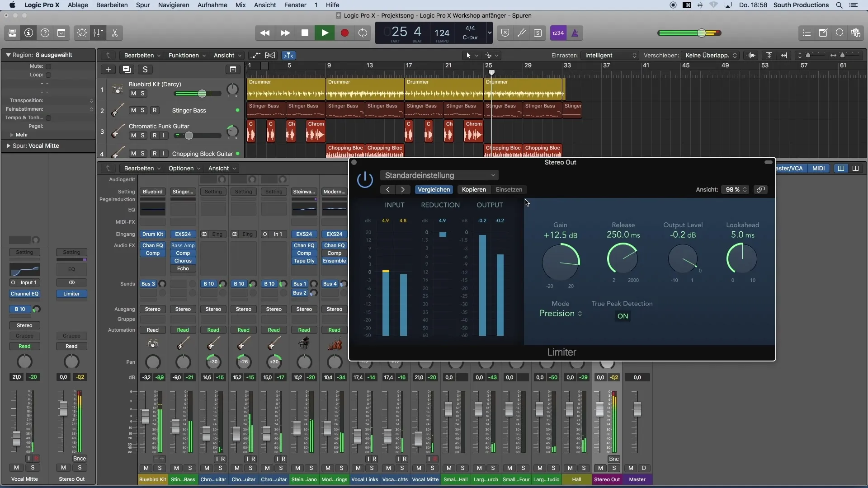Select the Aufnahme menu in menu bar
868x488 pixels.
click(x=212, y=5)
